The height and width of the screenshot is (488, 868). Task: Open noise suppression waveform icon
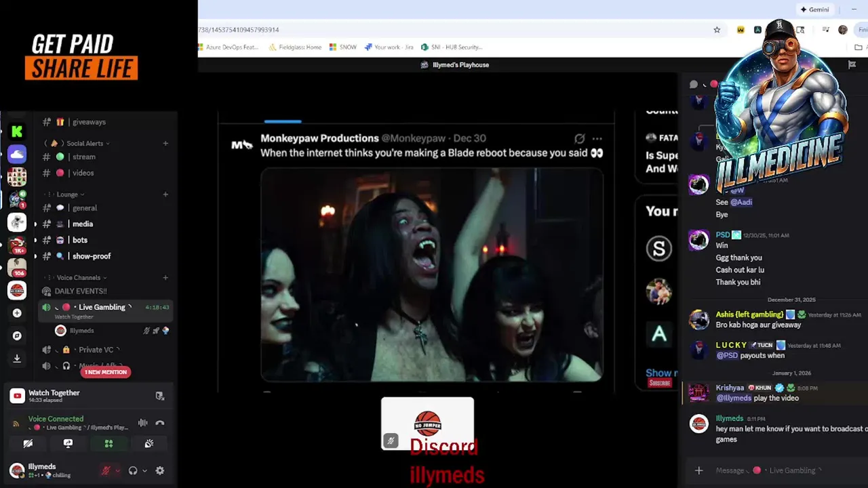tap(143, 423)
